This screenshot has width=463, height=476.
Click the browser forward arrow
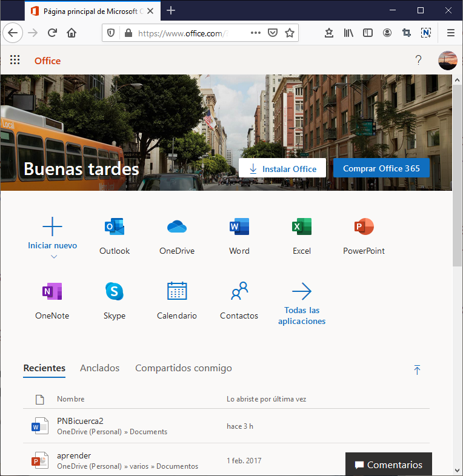click(x=33, y=33)
